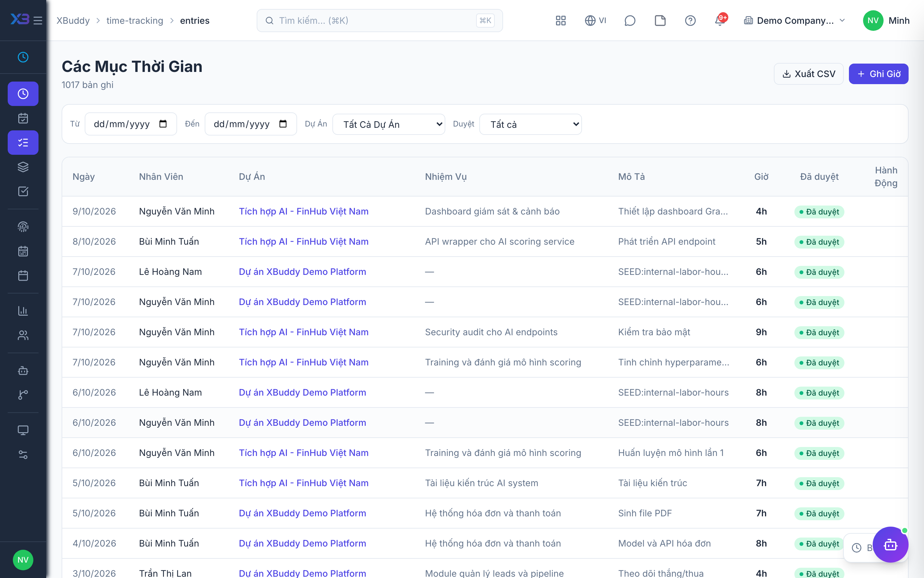
Task: Open the Từ date picker calendar icon
Action: 163,124
